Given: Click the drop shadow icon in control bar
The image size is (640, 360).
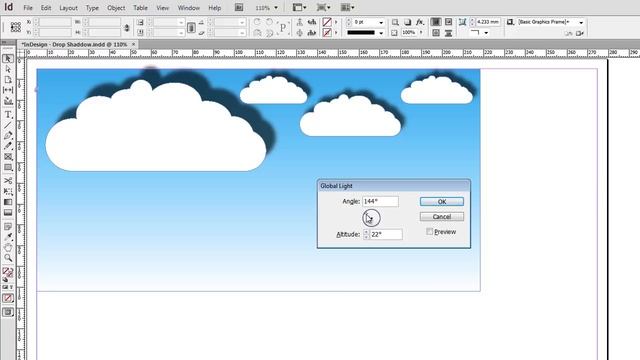Looking at the screenshot, I should click(x=407, y=22).
